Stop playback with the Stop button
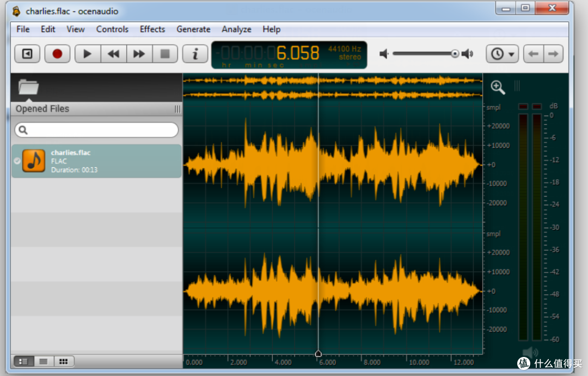The image size is (588, 376). point(165,53)
